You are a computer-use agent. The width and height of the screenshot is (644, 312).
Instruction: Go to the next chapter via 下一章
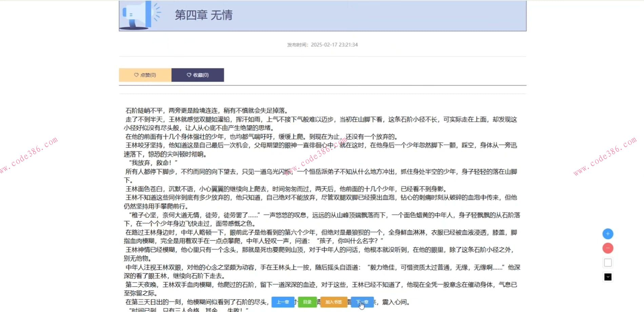point(362,302)
